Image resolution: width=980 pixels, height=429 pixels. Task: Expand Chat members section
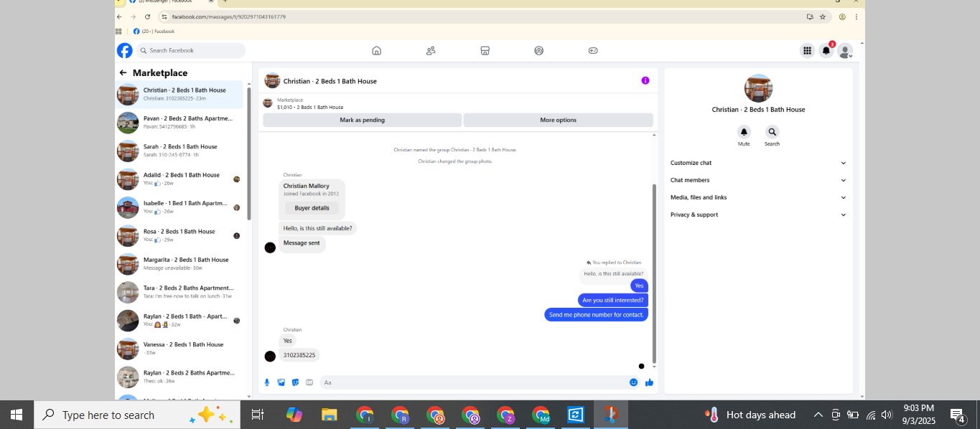(758, 180)
